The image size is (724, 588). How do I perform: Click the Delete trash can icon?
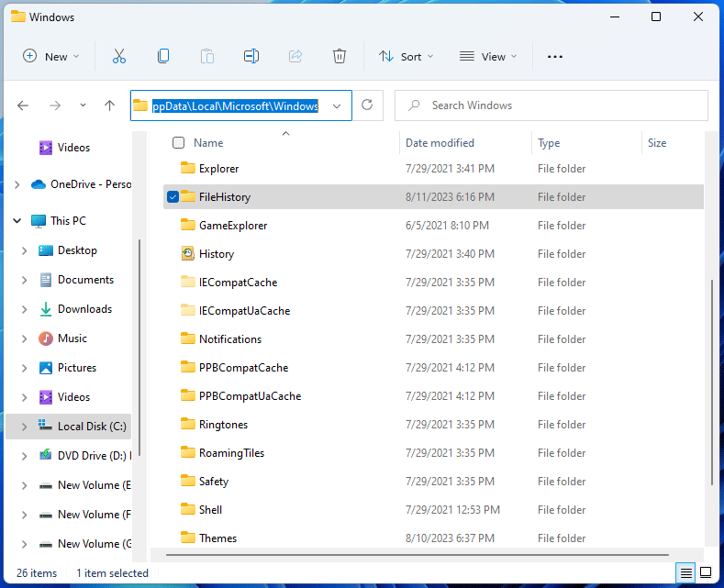coord(340,56)
